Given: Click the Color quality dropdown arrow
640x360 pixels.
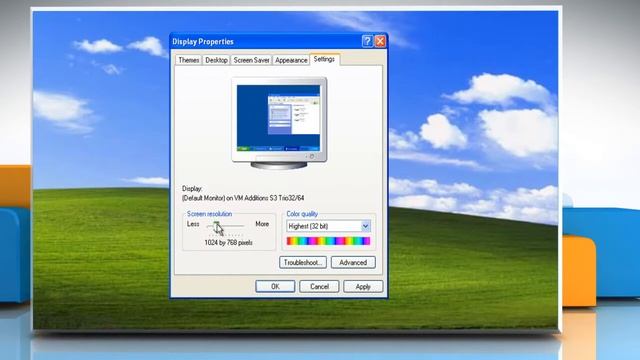Looking at the screenshot, I should click(365, 226).
